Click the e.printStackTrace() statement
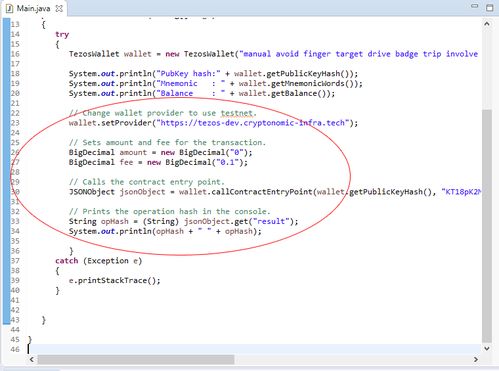 (x=114, y=281)
